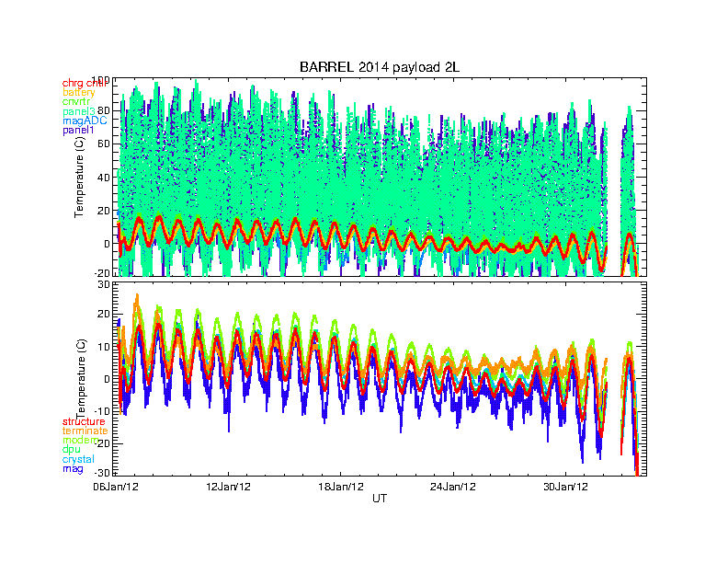The width and height of the screenshot is (728, 563).
Task: Click the red 'structure' legend label
Action: point(84,421)
